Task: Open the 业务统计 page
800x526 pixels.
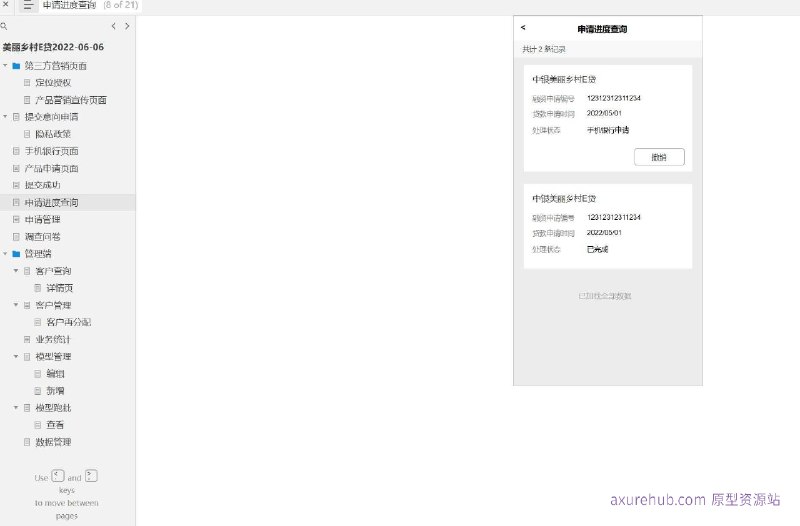Action: tap(53, 339)
